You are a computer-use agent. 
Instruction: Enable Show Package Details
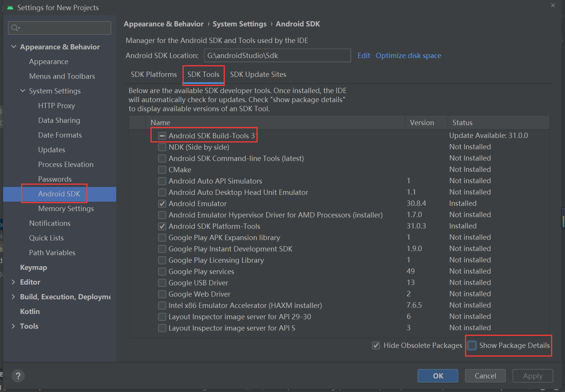pos(472,345)
